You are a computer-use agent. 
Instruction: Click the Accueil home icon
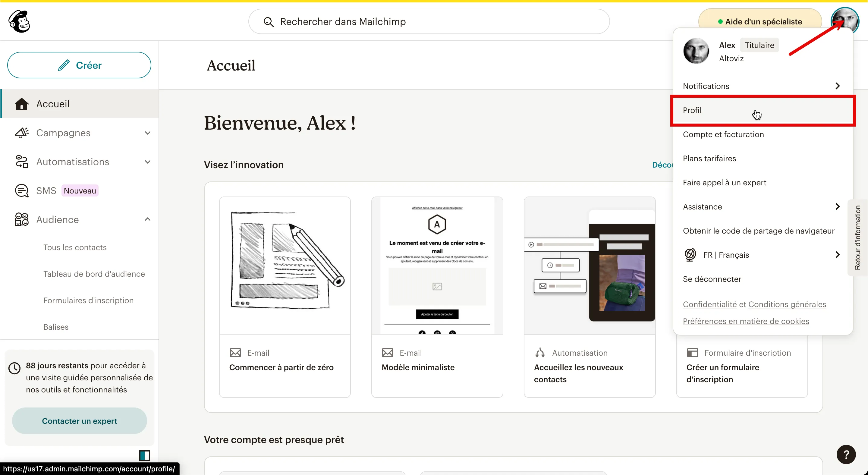pos(22,104)
